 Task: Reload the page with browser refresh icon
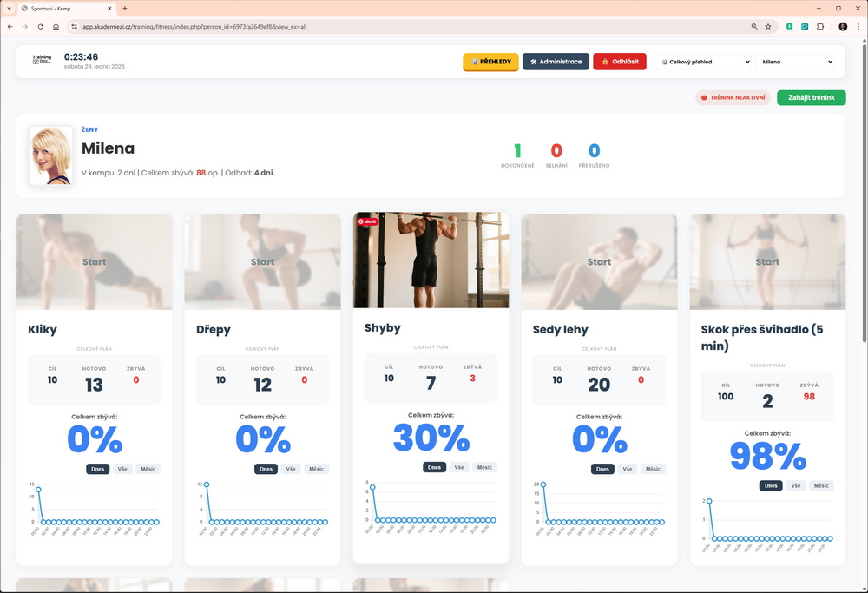click(x=40, y=27)
